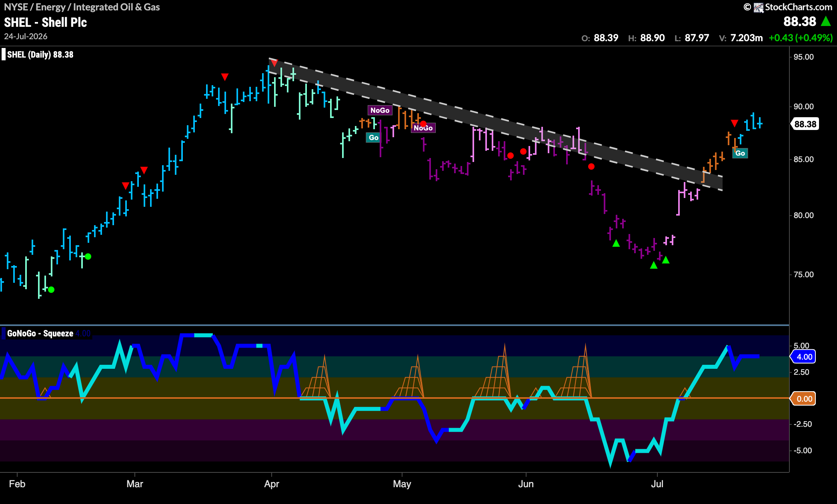Click the green dot marker in mid February
The height and width of the screenshot is (504, 837).
click(x=88, y=256)
